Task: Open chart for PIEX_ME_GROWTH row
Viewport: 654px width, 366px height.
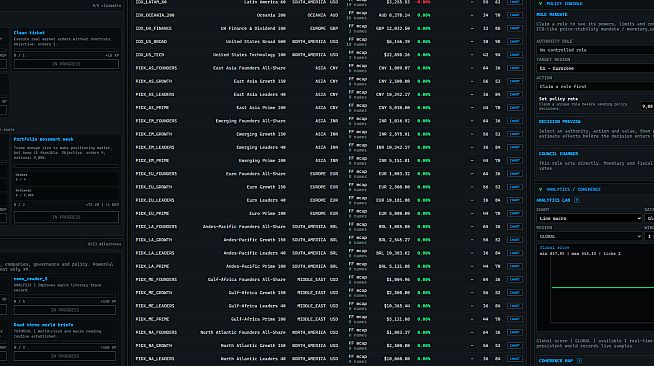Action: pos(515,293)
